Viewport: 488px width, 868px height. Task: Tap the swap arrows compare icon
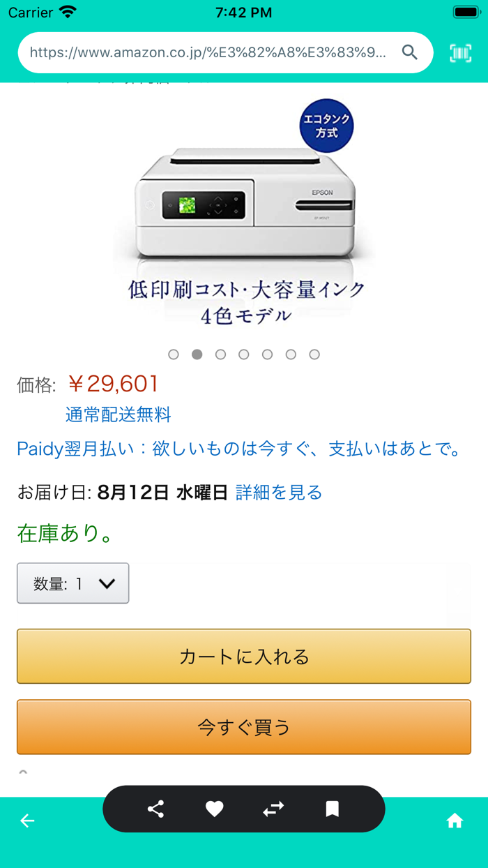273,809
